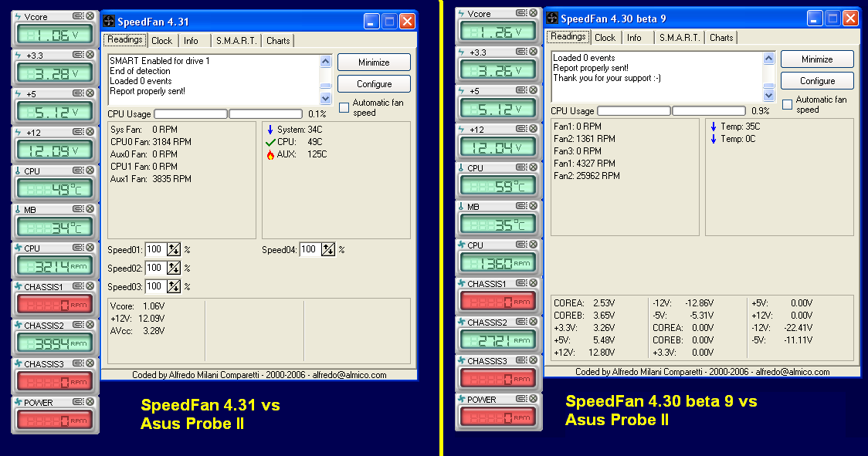Select the 'AUX: 125C' temperature reading
Image resolution: width=868 pixels, height=456 pixels.
(297, 154)
